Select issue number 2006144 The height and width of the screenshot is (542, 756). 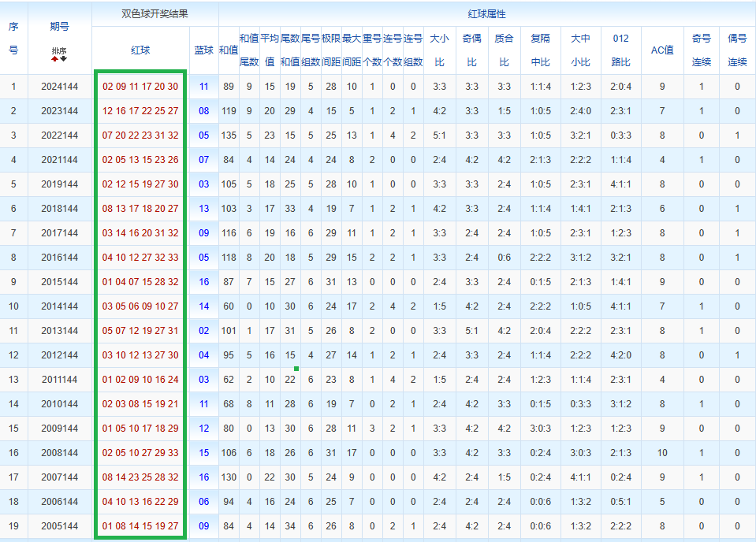pyautogui.click(x=59, y=502)
